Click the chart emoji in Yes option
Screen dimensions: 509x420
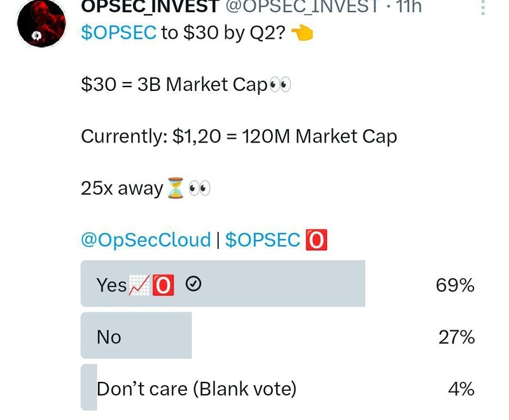click(139, 286)
